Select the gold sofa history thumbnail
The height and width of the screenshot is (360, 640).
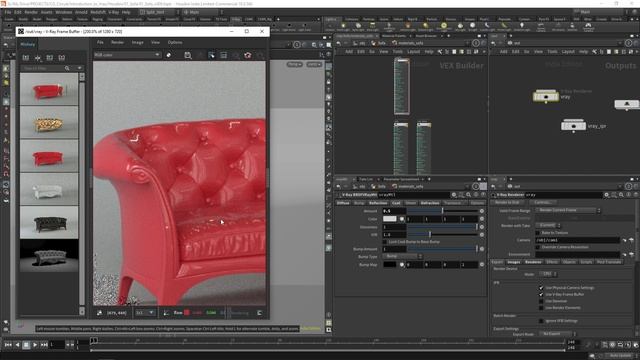coord(49,122)
